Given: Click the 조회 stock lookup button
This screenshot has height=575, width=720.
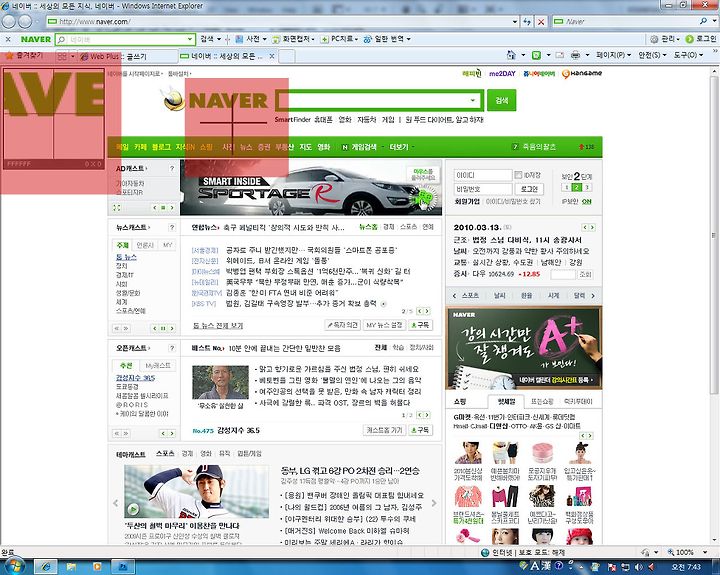Looking at the screenshot, I should pyautogui.click(x=585, y=274).
